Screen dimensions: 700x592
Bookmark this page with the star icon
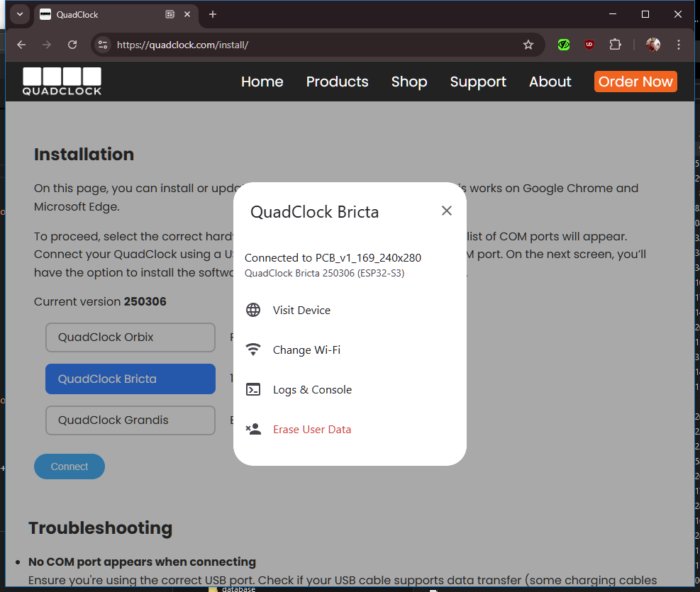[x=528, y=45]
